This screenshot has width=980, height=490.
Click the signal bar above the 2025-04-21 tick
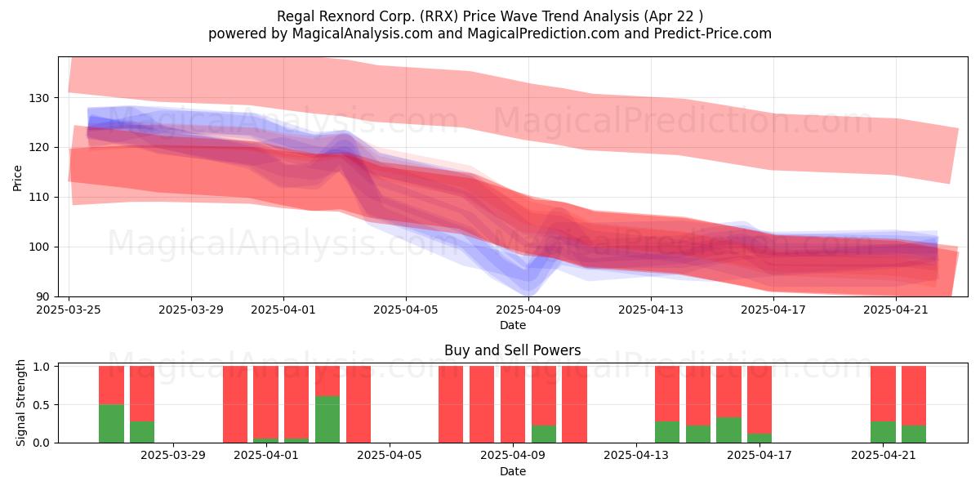883,404
